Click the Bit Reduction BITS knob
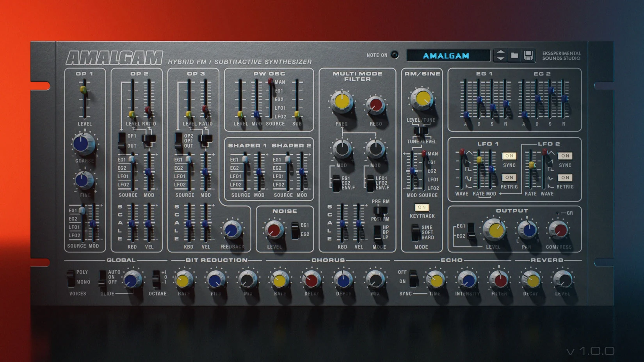The height and width of the screenshot is (362, 644). point(216,280)
